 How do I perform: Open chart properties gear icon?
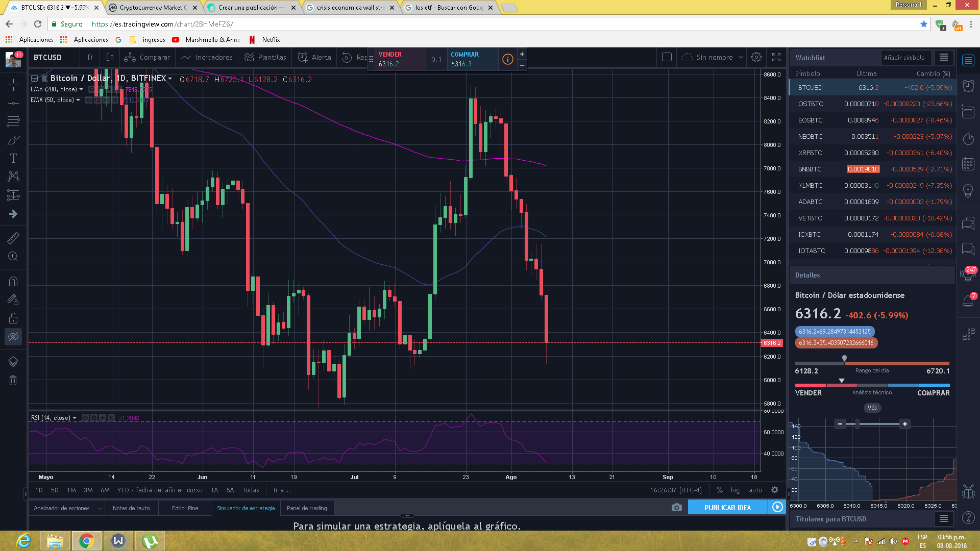[756, 57]
